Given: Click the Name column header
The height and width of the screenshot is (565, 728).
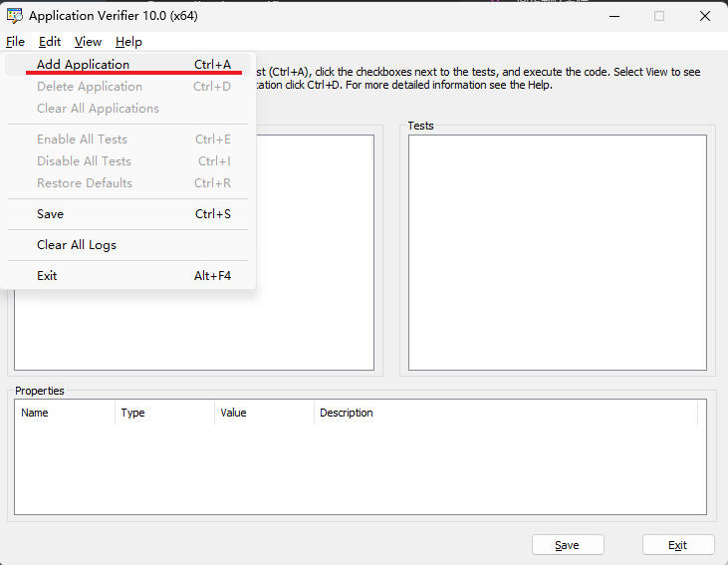Looking at the screenshot, I should pos(65,413).
